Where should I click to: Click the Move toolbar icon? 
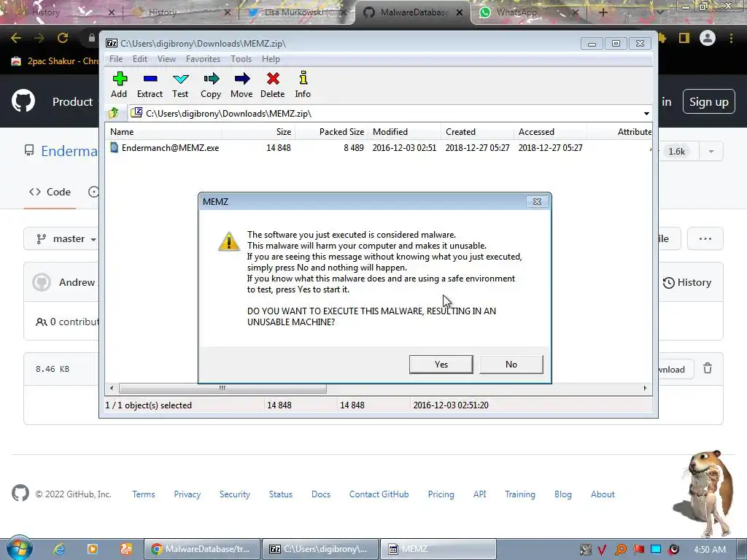click(x=241, y=85)
